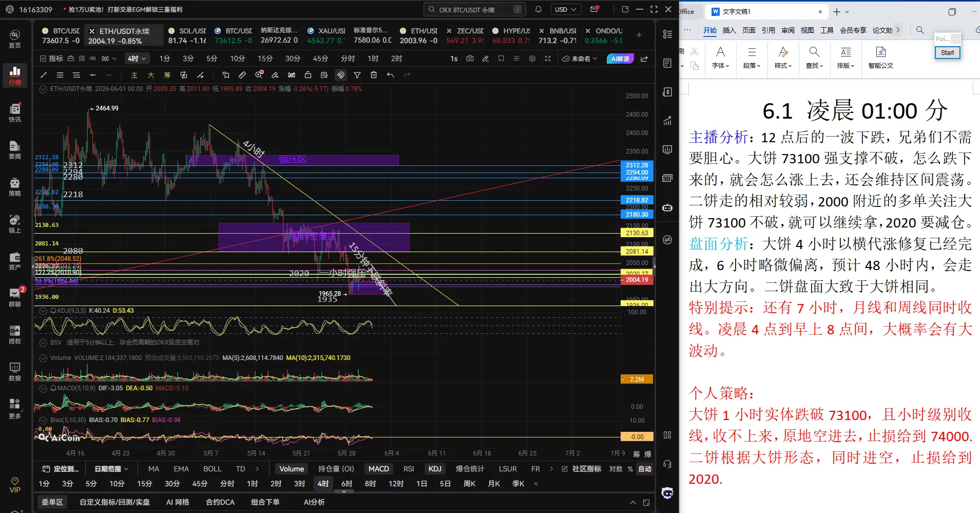Click the 强压区 purple zone label on the chart

(293, 160)
